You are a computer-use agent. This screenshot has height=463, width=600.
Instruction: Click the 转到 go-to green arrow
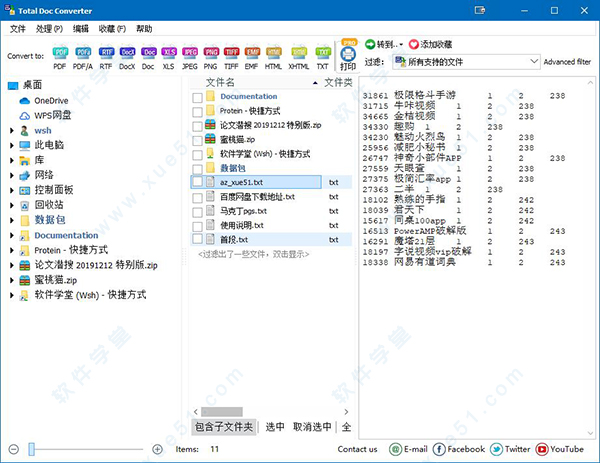370,44
